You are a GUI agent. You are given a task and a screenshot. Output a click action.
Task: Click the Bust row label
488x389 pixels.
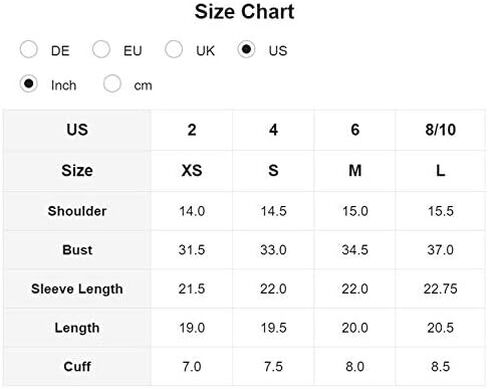pos(77,250)
